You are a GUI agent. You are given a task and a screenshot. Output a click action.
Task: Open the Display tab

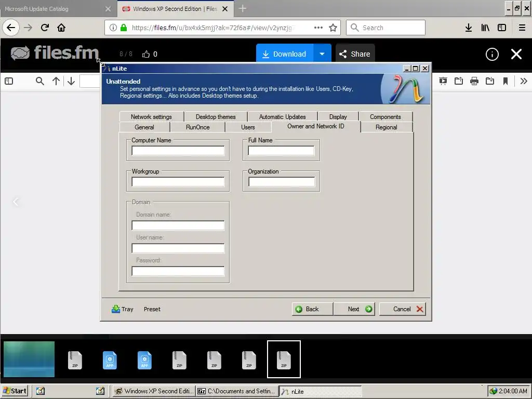point(338,116)
